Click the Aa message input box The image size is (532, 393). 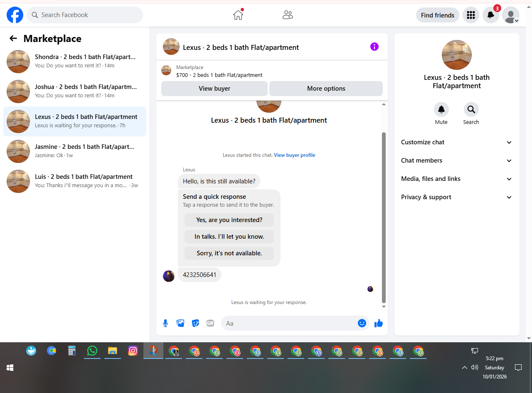tap(290, 323)
